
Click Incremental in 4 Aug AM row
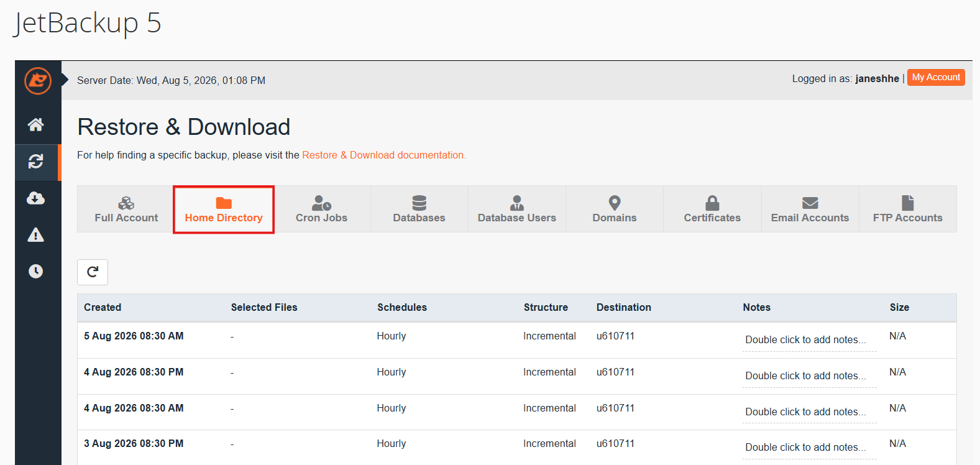click(549, 408)
